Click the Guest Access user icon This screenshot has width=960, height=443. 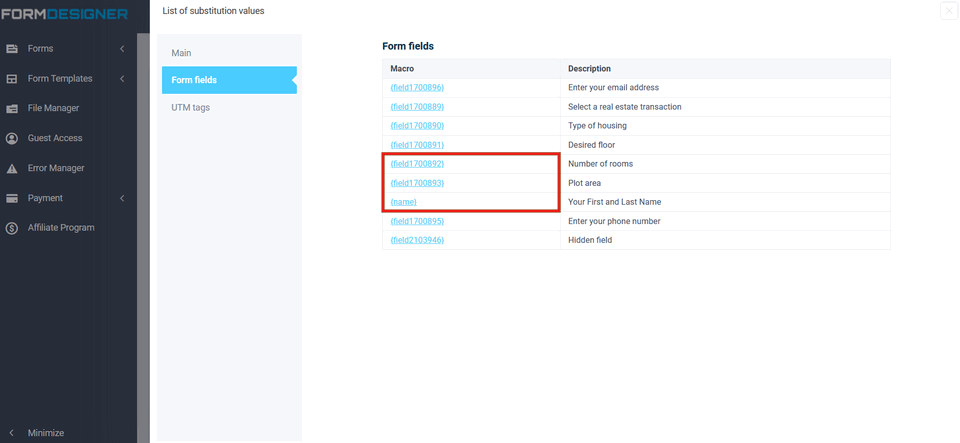point(12,139)
